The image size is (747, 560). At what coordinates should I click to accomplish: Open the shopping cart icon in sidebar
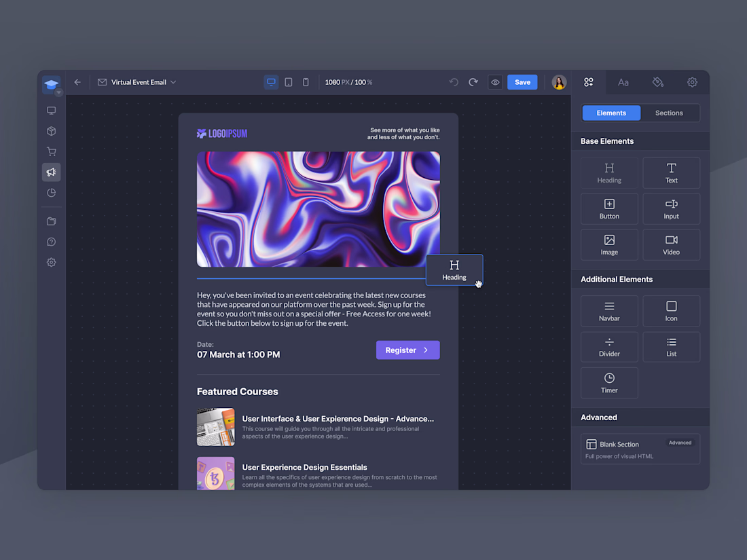pos(52,151)
